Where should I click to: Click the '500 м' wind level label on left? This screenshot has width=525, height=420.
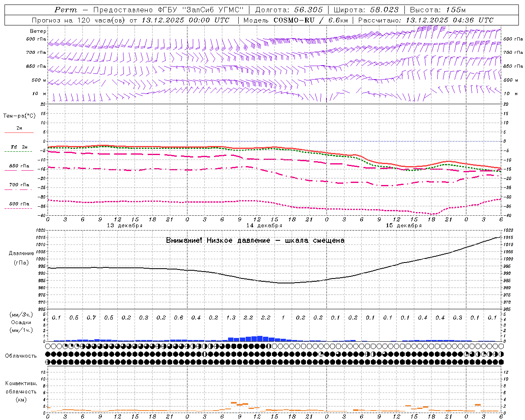click(39, 80)
